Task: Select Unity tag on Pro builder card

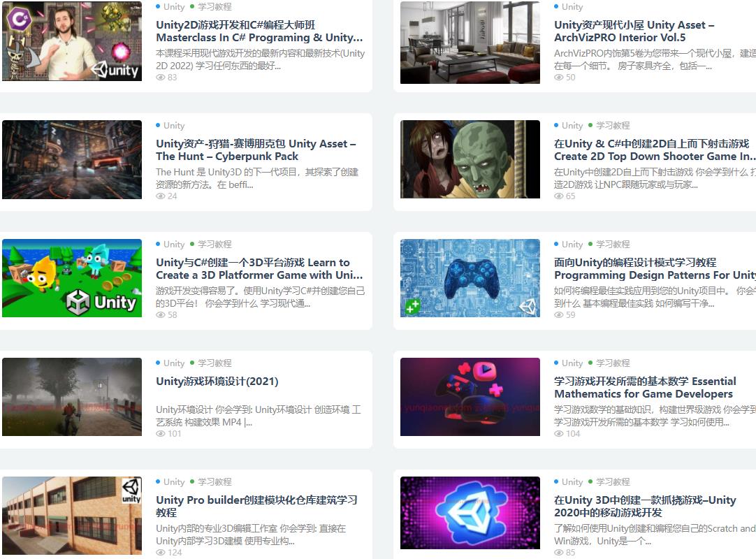Action: tap(173, 481)
